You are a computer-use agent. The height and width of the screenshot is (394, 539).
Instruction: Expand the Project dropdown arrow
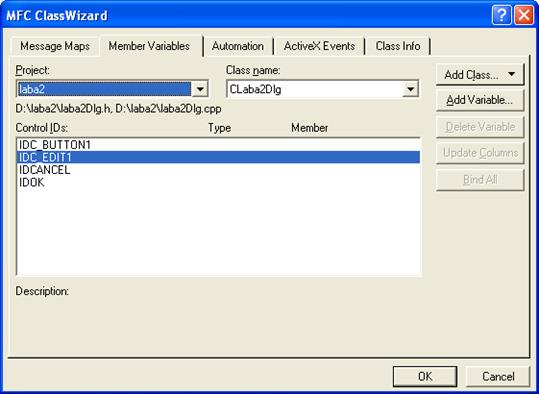(200, 89)
